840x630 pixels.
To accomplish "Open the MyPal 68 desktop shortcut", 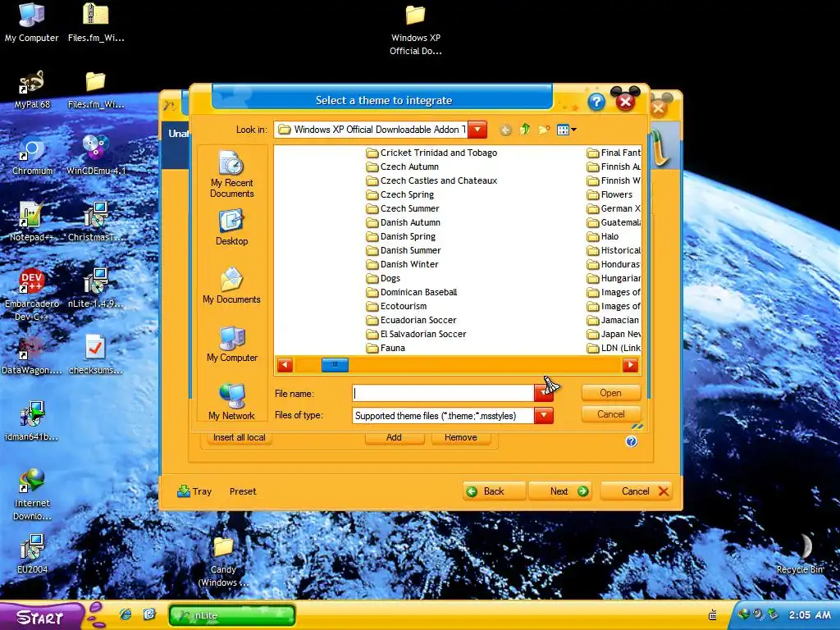I will pyautogui.click(x=32, y=89).
